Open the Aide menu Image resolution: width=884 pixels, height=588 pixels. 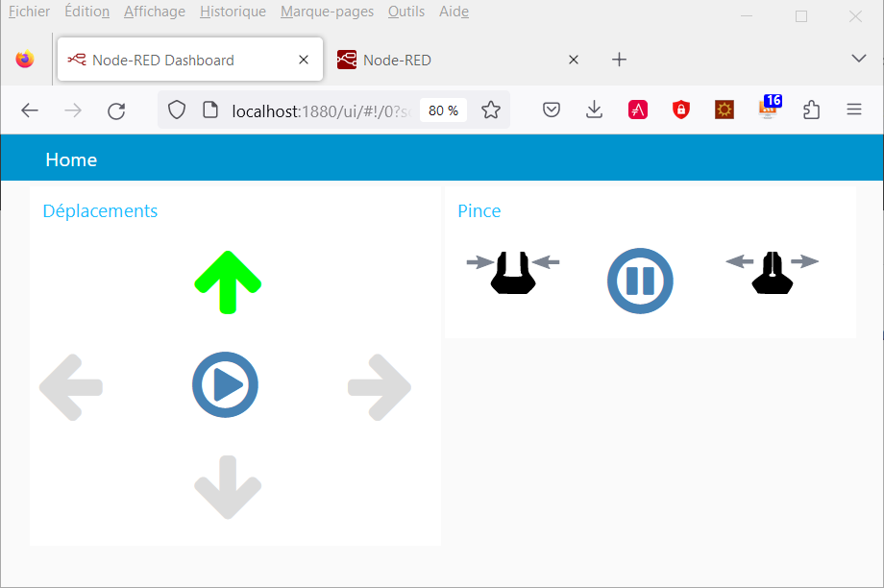coord(454,12)
